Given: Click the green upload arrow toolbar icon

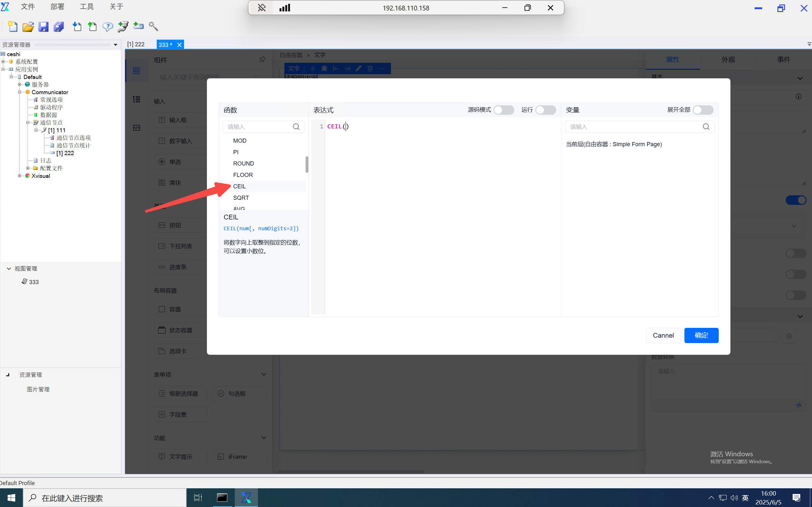Looking at the screenshot, I should click(92, 27).
